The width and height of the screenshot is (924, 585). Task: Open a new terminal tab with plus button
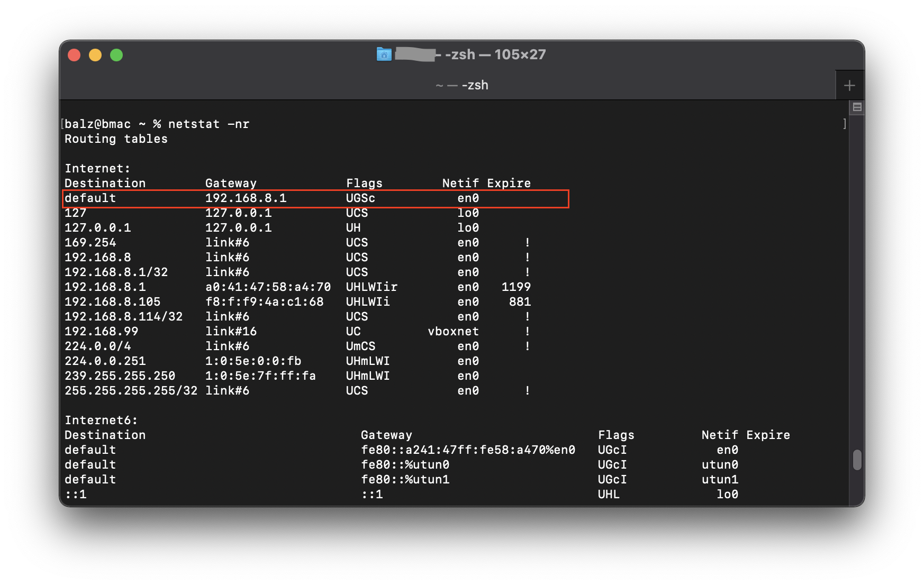coord(849,86)
